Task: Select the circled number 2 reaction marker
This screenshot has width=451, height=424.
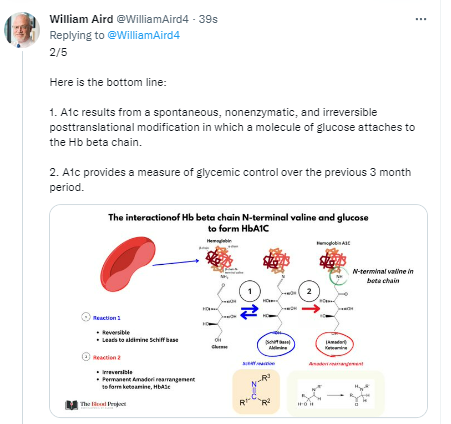Action: point(309,291)
